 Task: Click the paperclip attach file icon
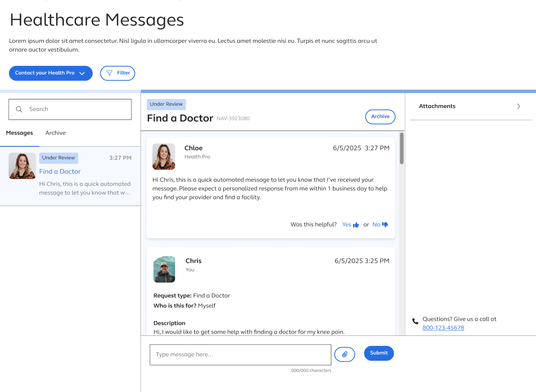344,354
